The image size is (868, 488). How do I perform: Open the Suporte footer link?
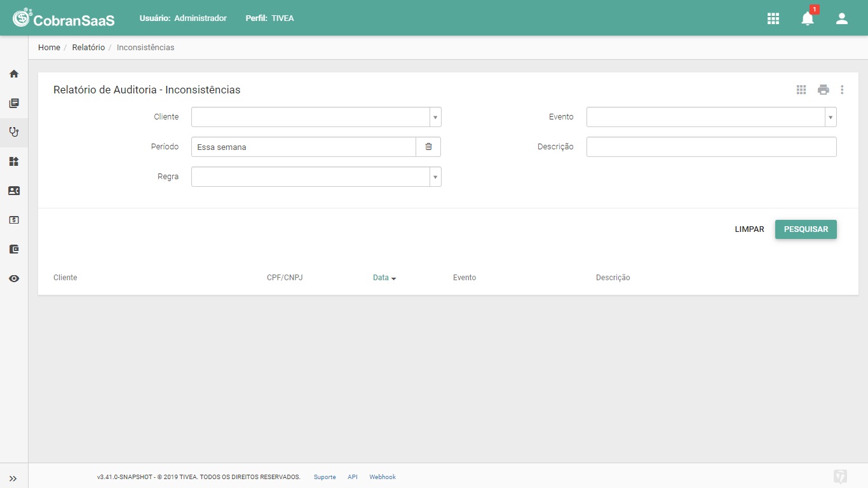(x=325, y=477)
